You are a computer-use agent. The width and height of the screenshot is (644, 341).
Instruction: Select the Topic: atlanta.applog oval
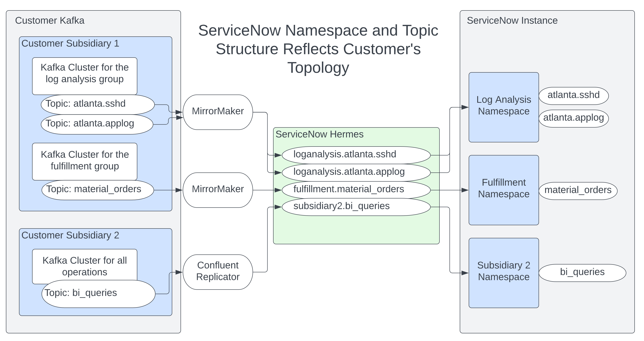point(97,124)
